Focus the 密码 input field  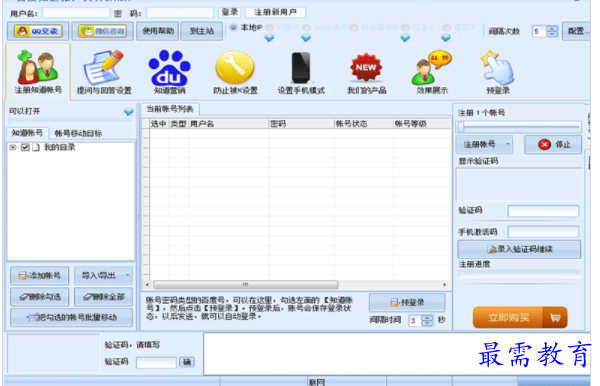coord(179,13)
